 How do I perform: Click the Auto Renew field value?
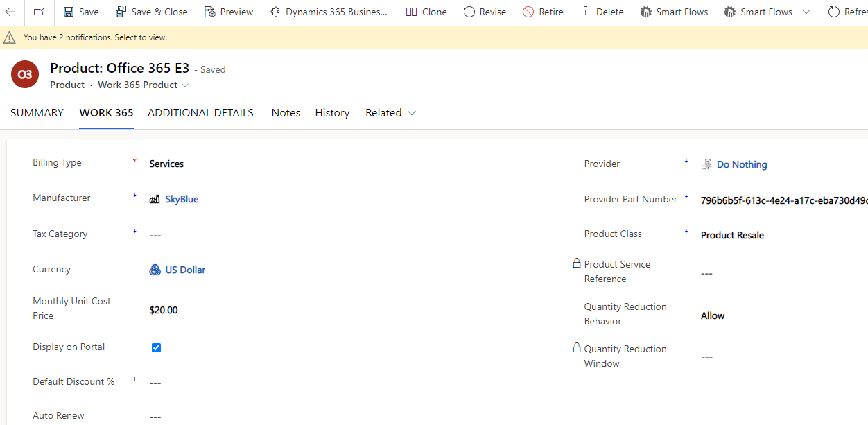click(155, 417)
